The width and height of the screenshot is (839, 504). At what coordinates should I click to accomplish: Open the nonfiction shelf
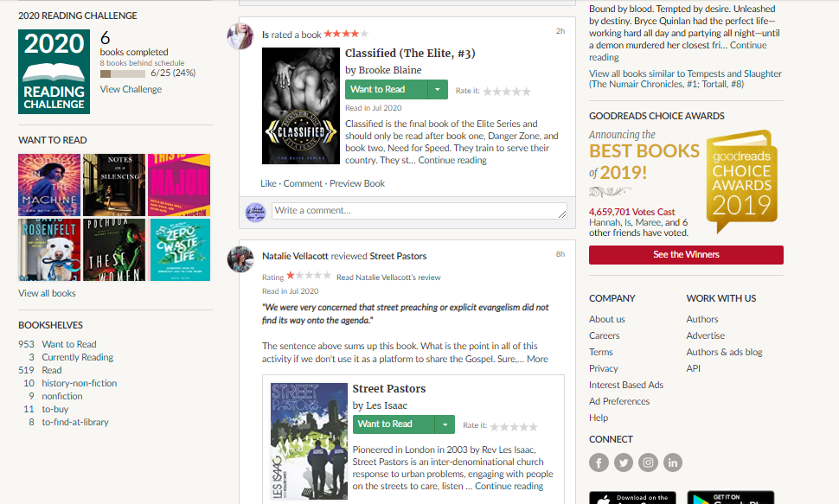tap(62, 396)
